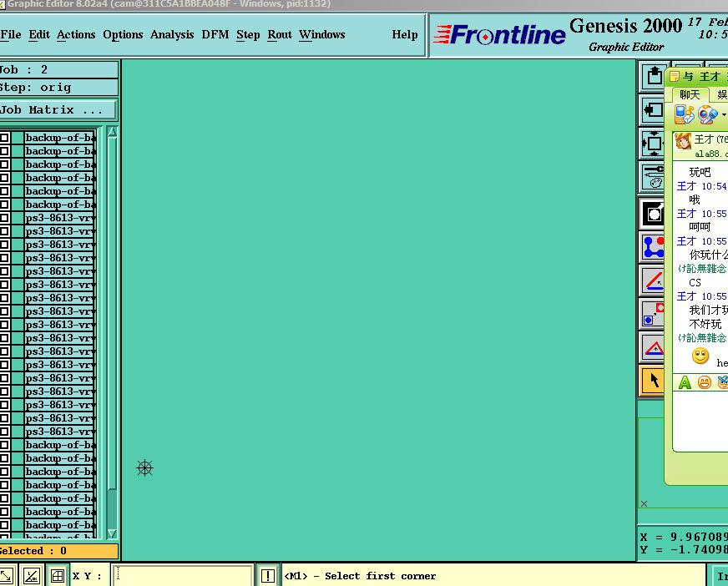Click the arrow-out-of-box icon in right toolbar
Screen dimensions: 728x586
(x=653, y=76)
